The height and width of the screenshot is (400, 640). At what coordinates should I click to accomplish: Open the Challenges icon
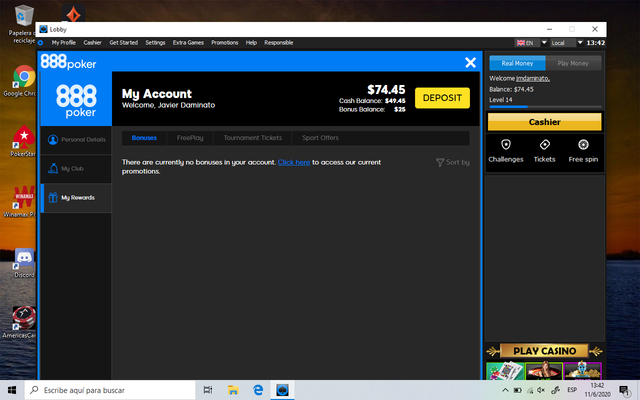tap(506, 151)
